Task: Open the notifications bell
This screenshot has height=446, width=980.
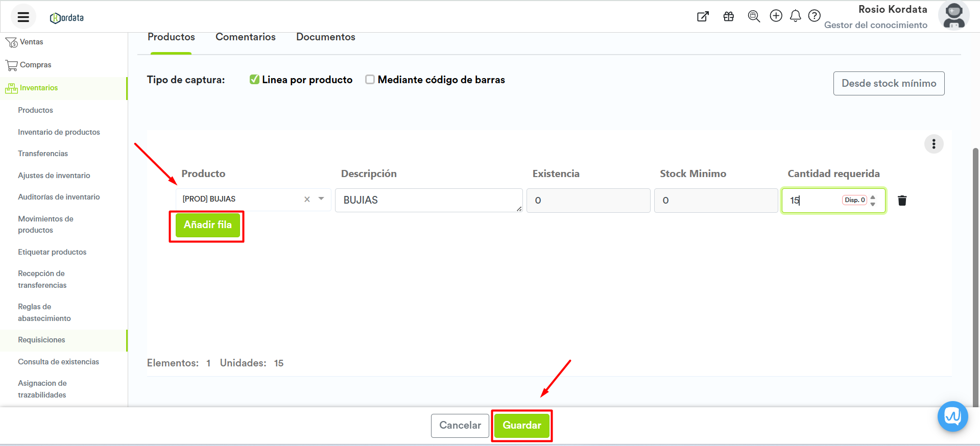Action: pos(795,16)
